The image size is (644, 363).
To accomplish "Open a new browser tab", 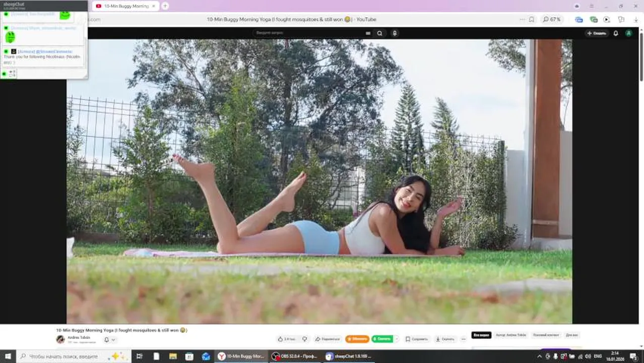I will [x=165, y=6].
